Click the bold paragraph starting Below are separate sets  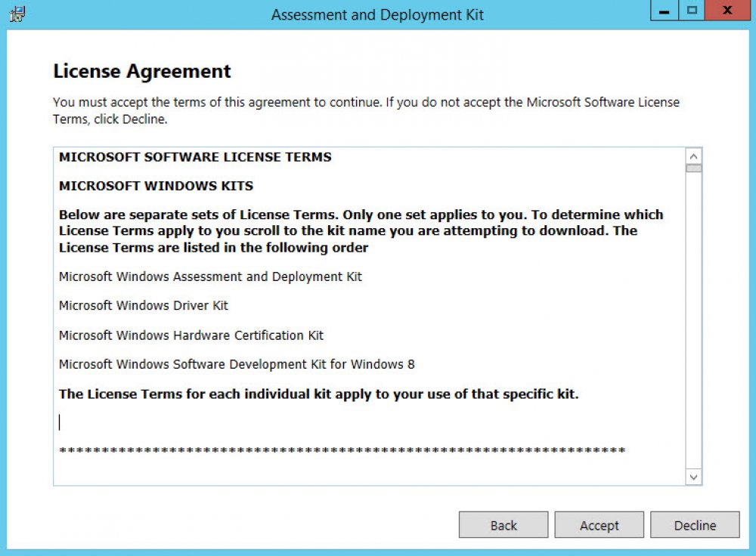(361, 230)
